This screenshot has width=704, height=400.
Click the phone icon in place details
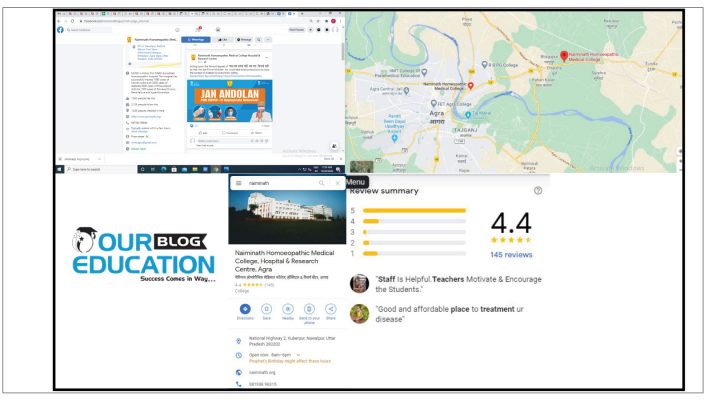click(x=239, y=384)
